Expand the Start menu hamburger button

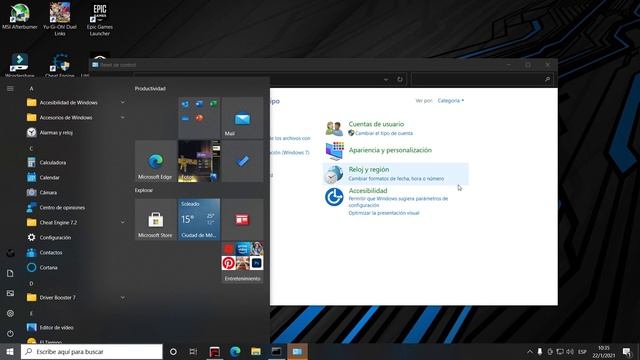10,89
